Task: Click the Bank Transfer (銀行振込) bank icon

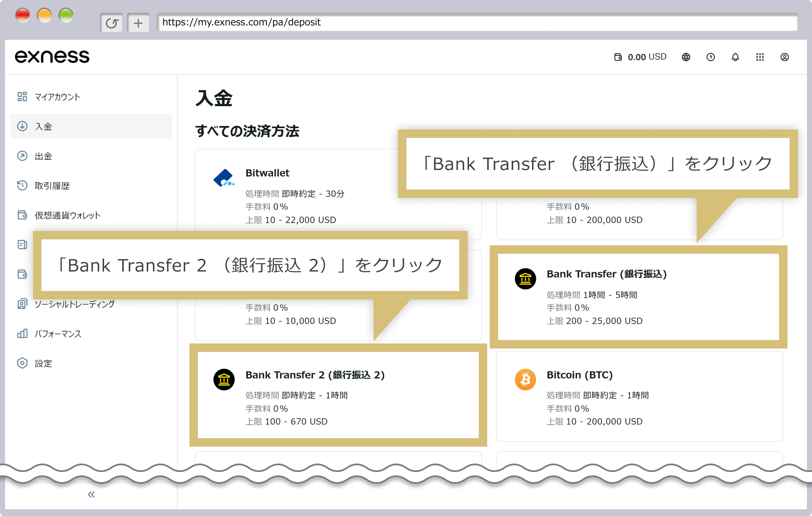Action: click(525, 279)
